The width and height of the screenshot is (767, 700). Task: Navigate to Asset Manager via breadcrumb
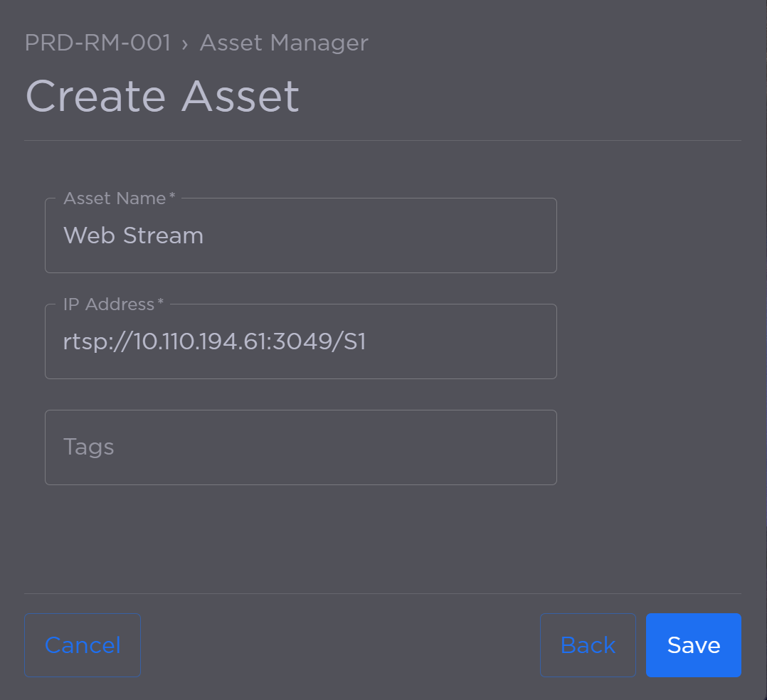[283, 43]
